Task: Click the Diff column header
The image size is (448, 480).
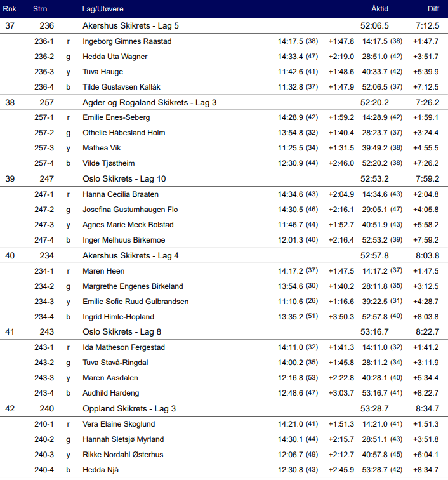Action: tap(433, 10)
